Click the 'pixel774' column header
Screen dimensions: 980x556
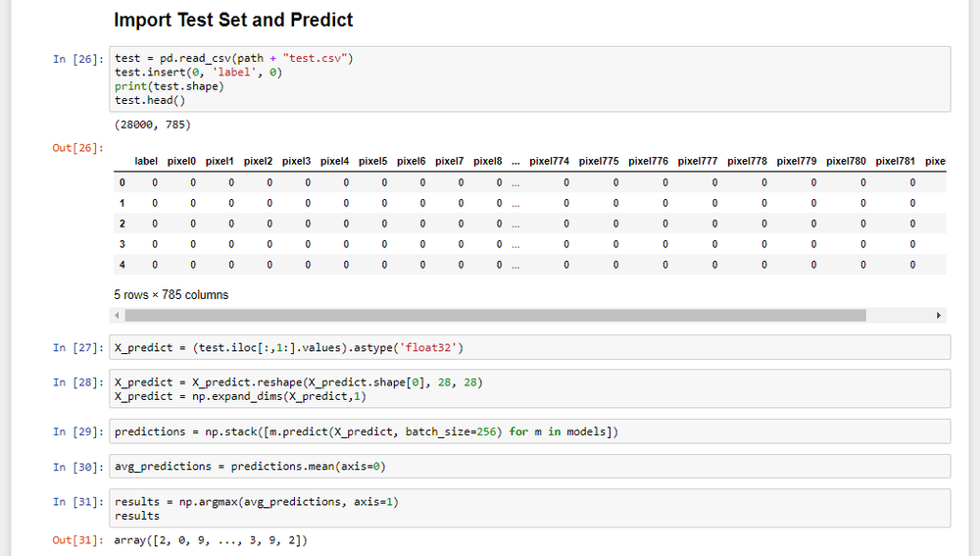pos(549,161)
